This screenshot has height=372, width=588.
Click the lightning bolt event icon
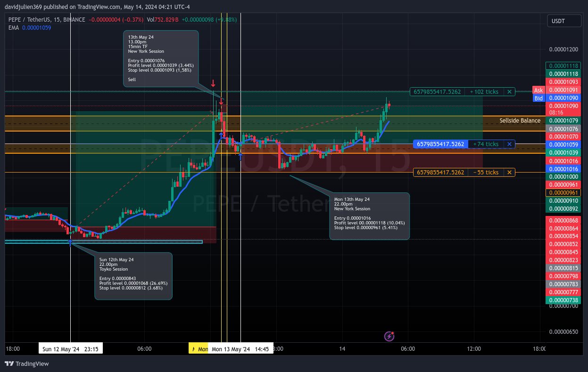[389, 336]
